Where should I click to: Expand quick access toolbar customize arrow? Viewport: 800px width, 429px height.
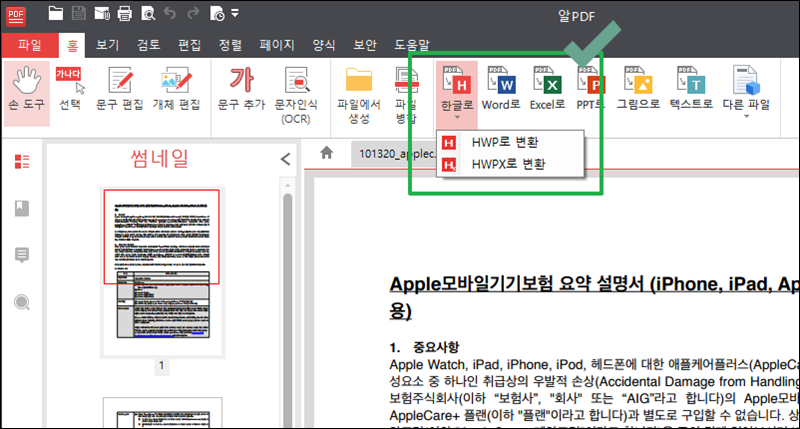235,13
